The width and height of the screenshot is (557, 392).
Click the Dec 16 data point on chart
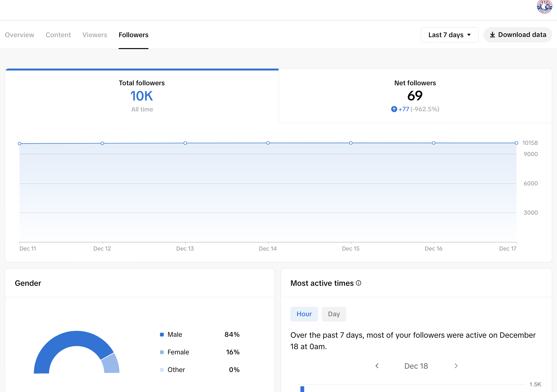pyautogui.click(x=434, y=143)
